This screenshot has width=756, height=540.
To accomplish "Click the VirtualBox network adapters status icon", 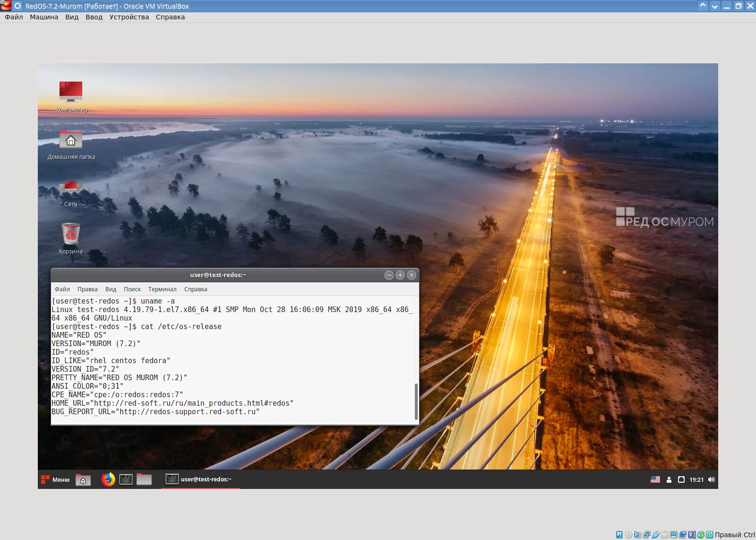I will point(646,535).
